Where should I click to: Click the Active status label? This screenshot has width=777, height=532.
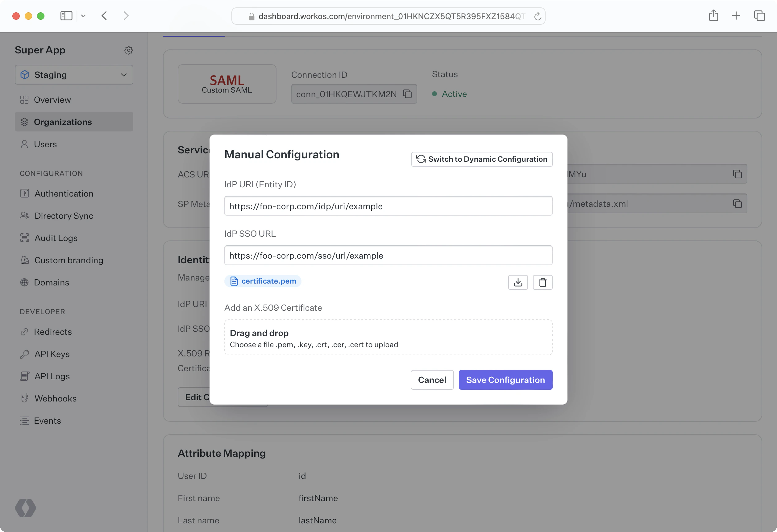454,94
